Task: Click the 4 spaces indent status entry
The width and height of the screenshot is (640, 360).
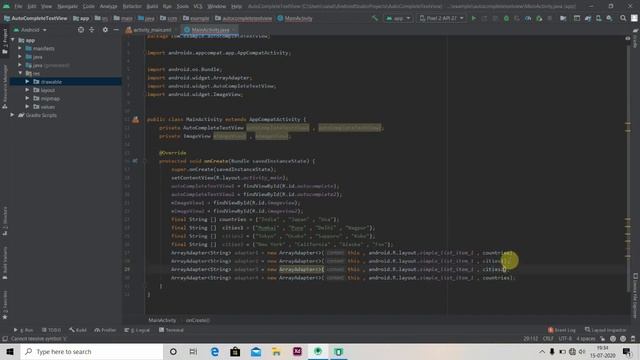Action: [x=586, y=339]
